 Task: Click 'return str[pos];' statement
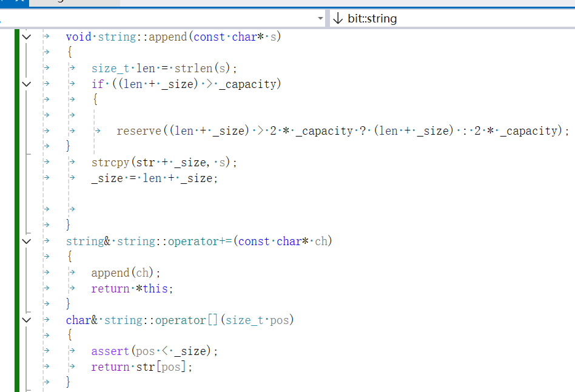(x=141, y=367)
